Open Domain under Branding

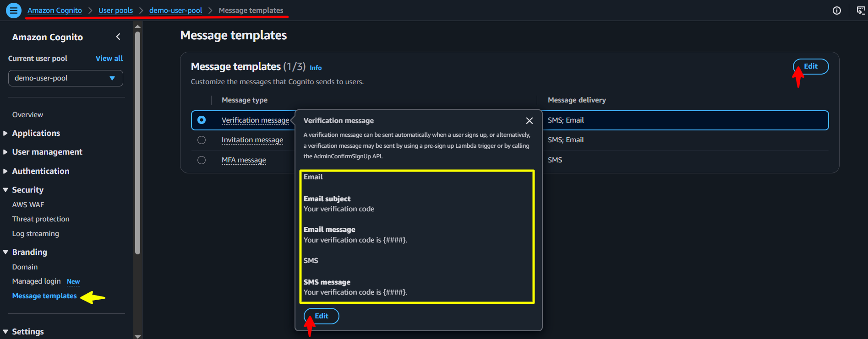click(25, 267)
